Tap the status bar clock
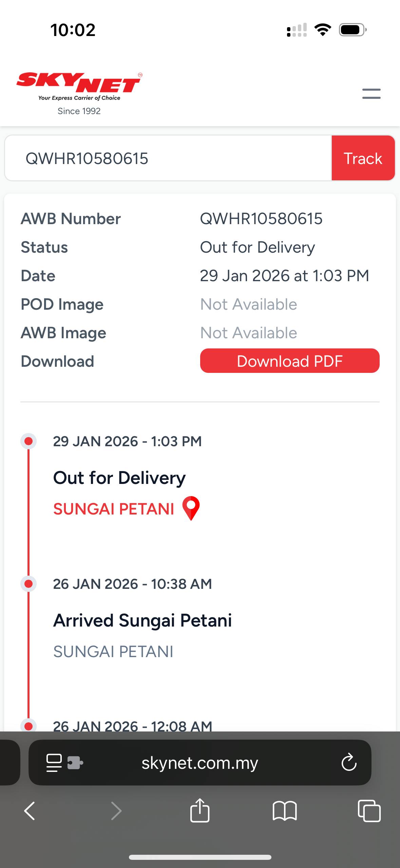 (x=73, y=30)
